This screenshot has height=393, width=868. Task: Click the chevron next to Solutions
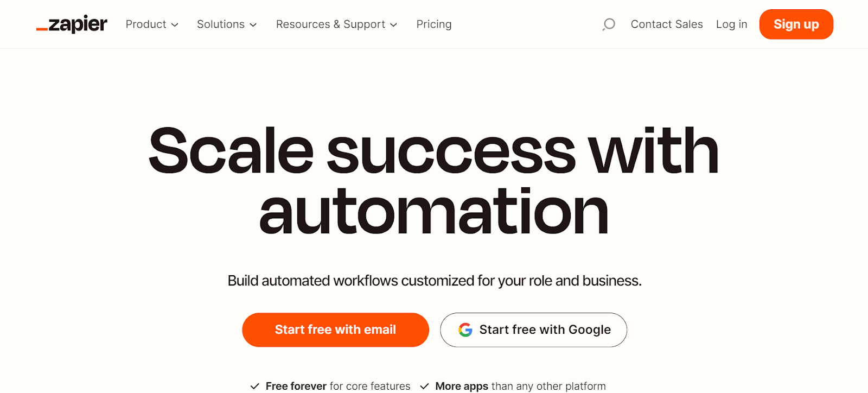pyautogui.click(x=253, y=25)
